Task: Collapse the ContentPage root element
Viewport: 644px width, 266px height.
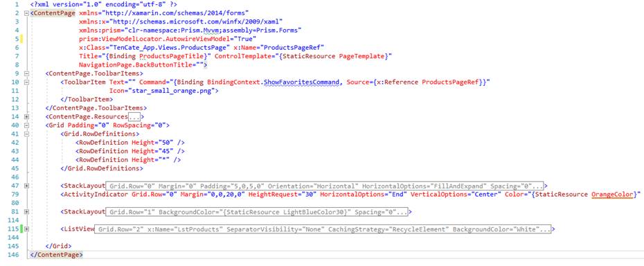Action: [x=27, y=12]
